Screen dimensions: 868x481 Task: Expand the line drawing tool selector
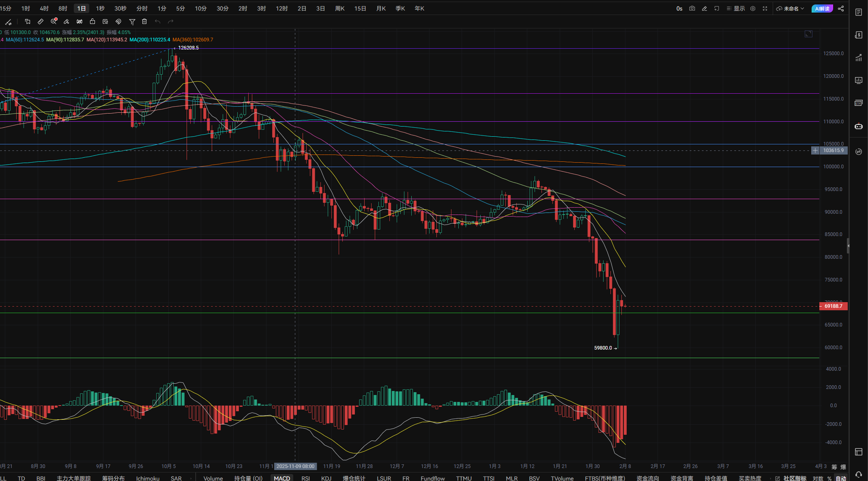point(8,22)
